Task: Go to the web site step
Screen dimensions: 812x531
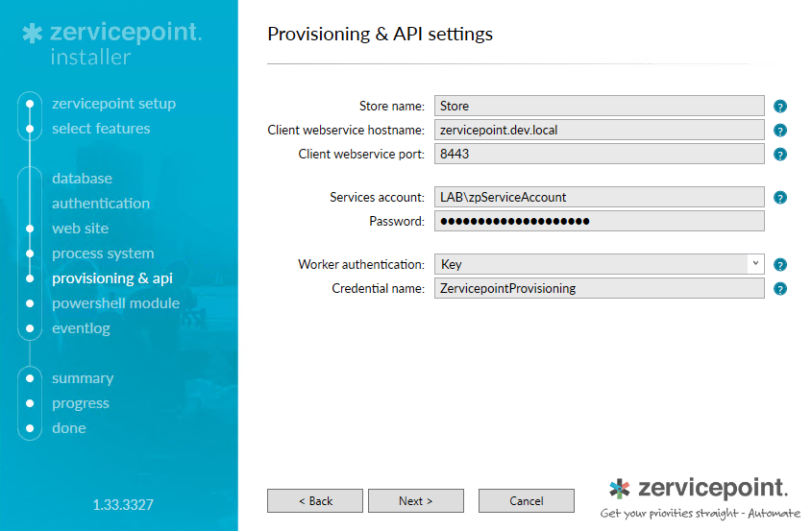Action: click(x=81, y=229)
